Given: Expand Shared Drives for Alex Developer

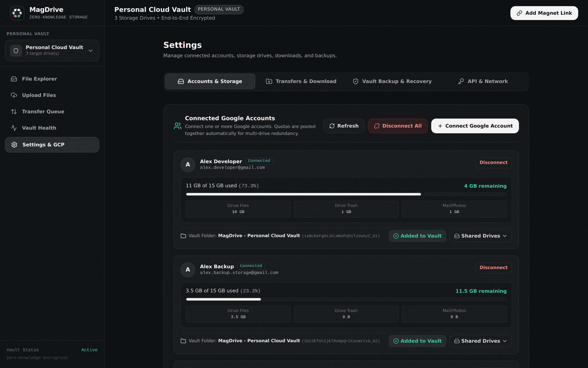Looking at the screenshot, I should 481,236.
